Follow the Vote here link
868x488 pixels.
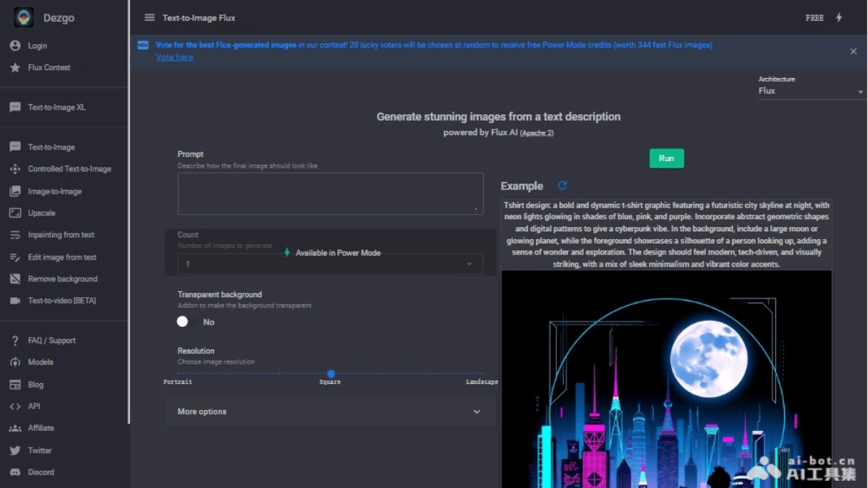point(174,57)
